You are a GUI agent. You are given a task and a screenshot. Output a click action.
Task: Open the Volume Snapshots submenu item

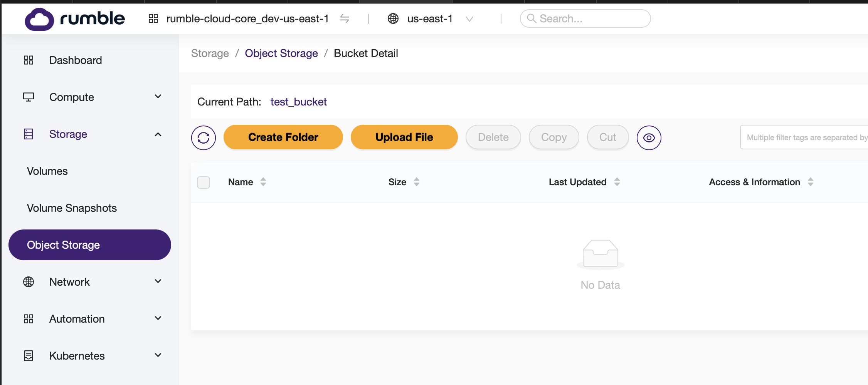click(72, 208)
